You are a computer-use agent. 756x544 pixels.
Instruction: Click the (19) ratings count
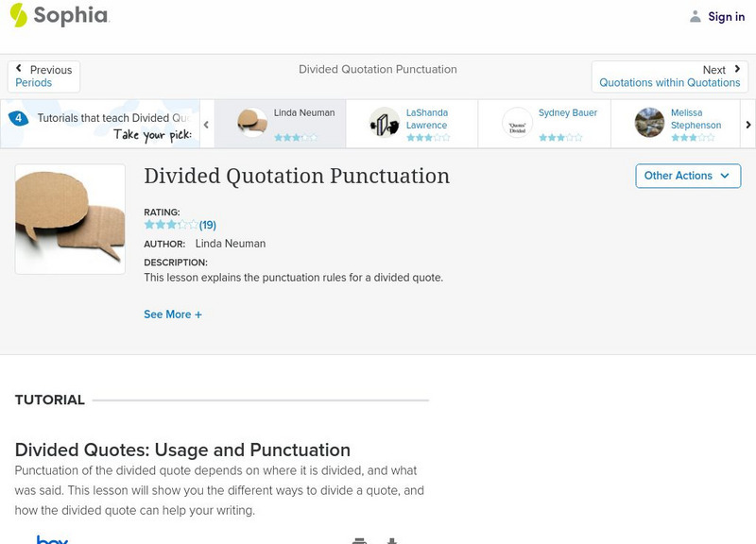(x=208, y=225)
